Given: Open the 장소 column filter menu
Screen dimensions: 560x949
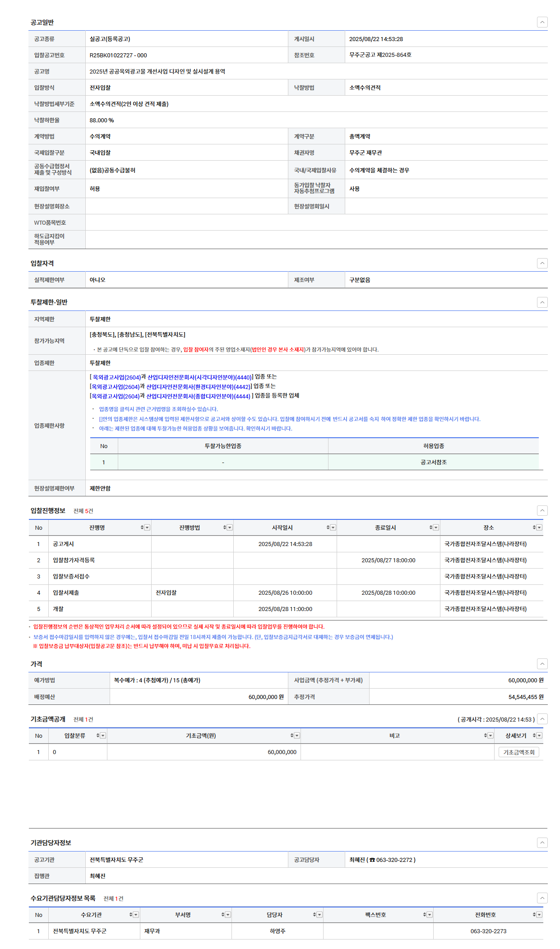Looking at the screenshot, I should click(539, 528).
